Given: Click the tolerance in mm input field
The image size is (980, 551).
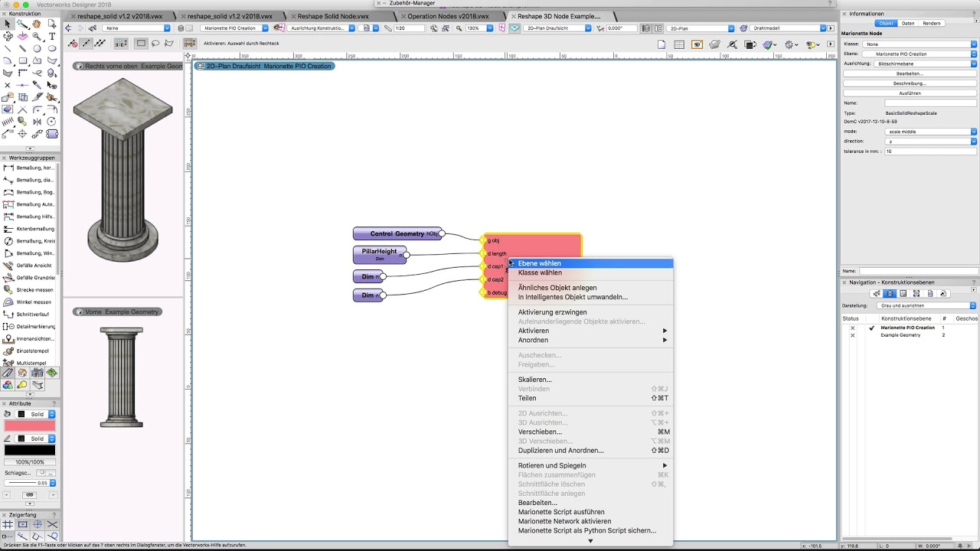Looking at the screenshot, I should (x=930, y=152).
